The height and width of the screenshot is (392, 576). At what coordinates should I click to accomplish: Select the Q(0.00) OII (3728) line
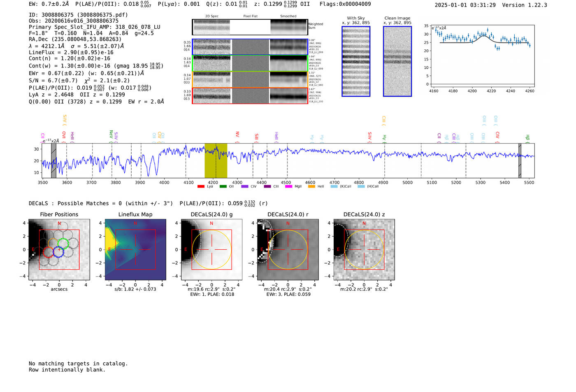point(96,102)
